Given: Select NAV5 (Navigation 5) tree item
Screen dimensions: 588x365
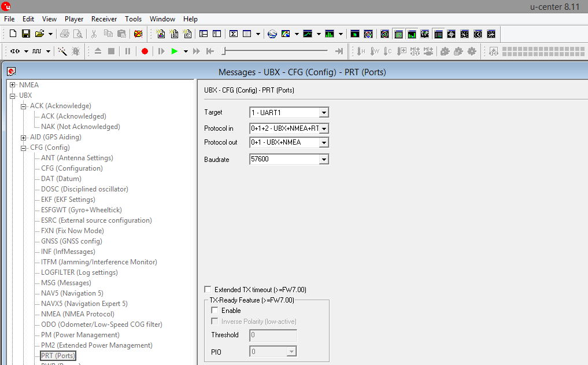Looking at the screenshot, I should [x=72, y=293].
